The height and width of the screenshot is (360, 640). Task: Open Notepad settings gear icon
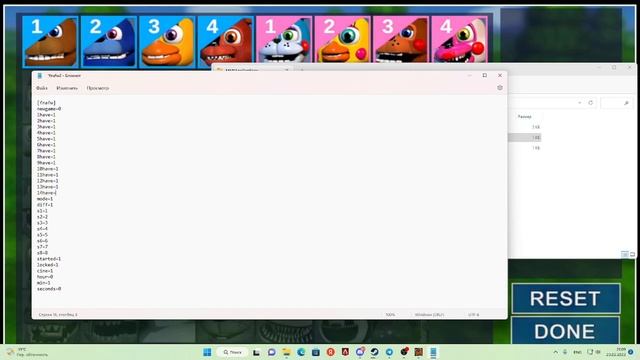[500, 88]
